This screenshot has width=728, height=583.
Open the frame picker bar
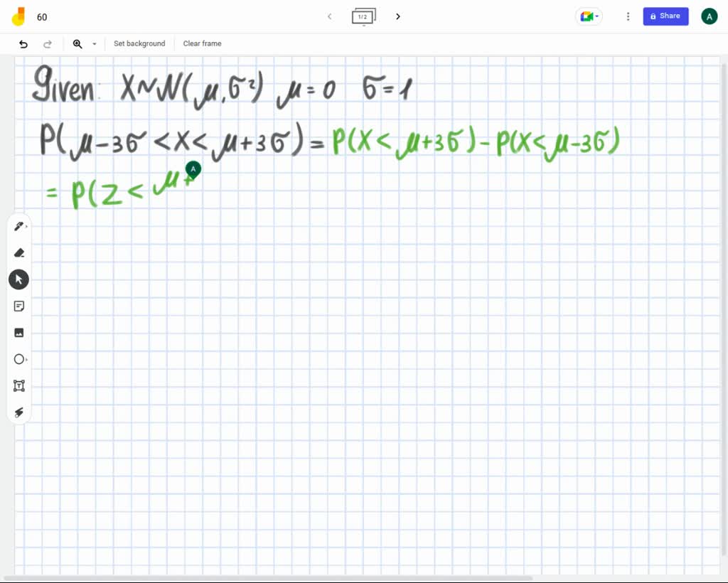[x=363, y=16]
